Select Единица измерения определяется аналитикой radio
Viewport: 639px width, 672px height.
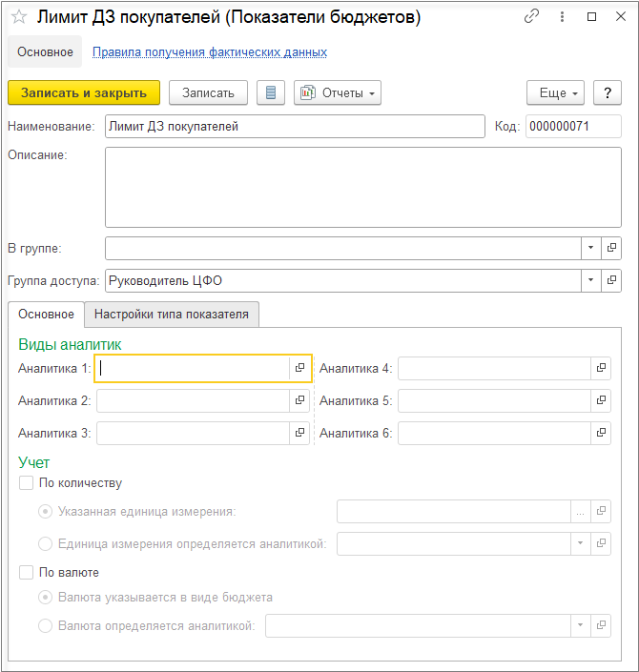point(46,543)
